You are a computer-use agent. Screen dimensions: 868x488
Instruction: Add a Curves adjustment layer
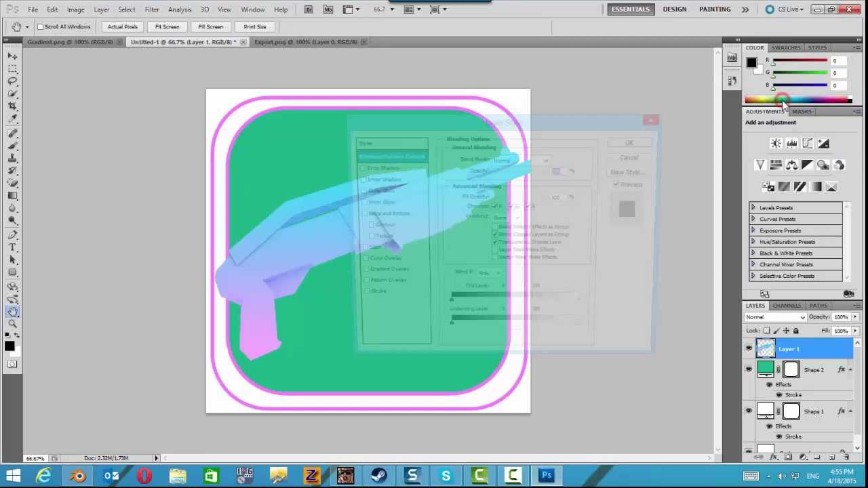pos(808,143)
